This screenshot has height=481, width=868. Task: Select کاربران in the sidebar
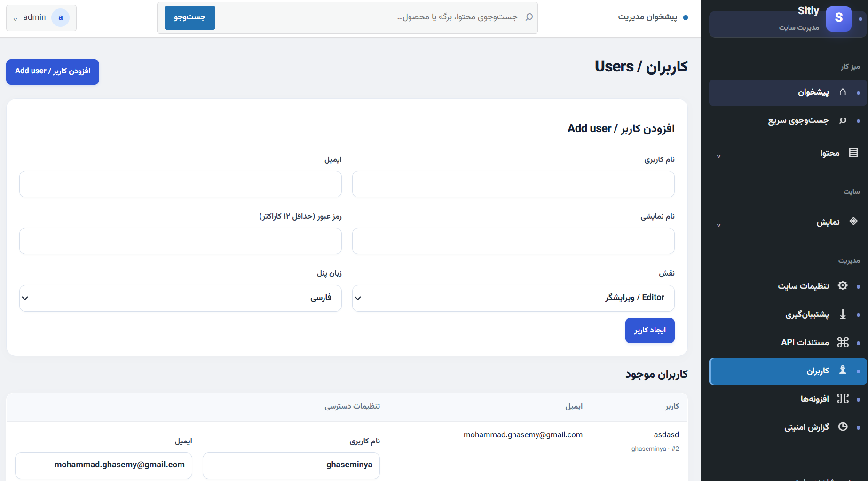[x=788, y=371]
